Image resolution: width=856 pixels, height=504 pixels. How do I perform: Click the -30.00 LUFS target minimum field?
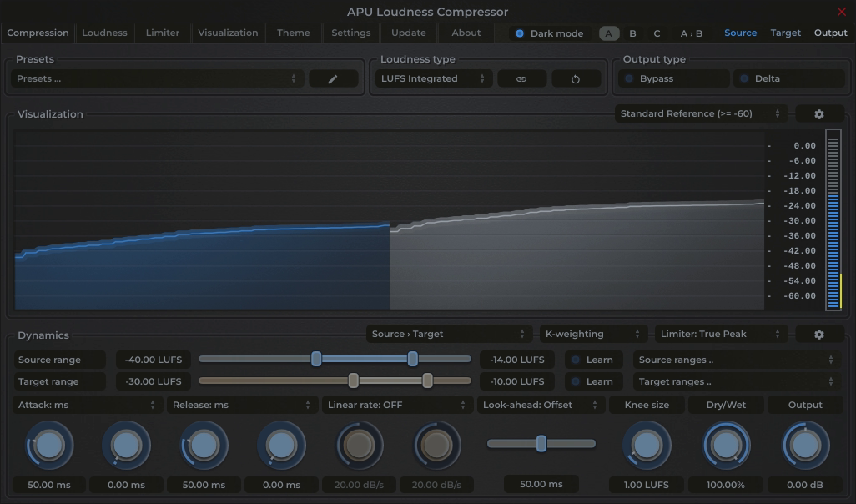click(x=154, y=381)
